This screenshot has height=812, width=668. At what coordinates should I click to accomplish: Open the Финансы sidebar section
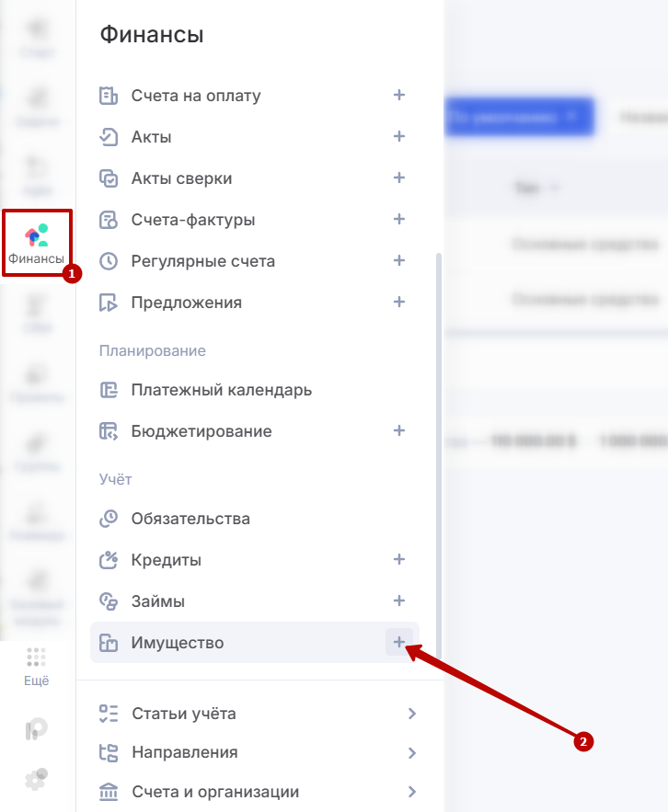click(36, 244)
